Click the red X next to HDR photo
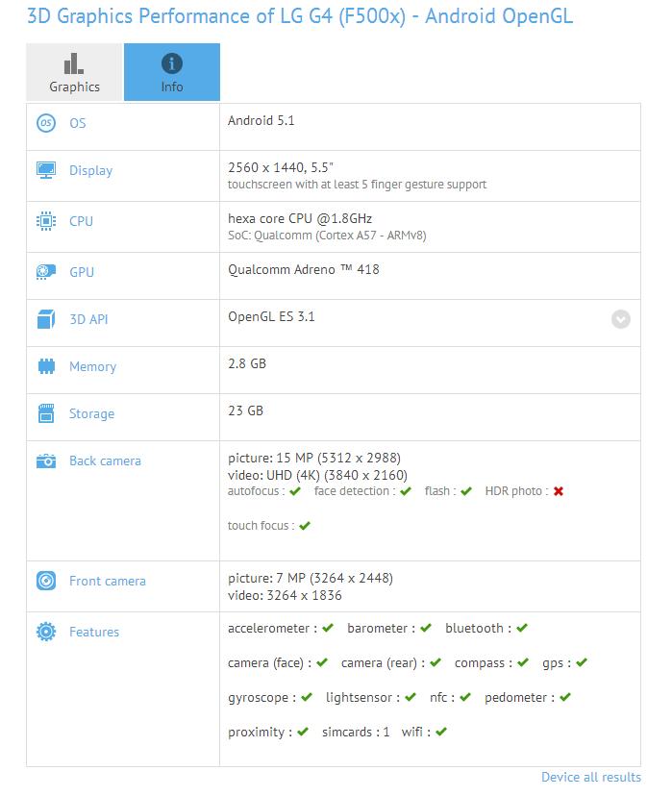This screenshot has width=672, height=796. [x=559, y=491]
